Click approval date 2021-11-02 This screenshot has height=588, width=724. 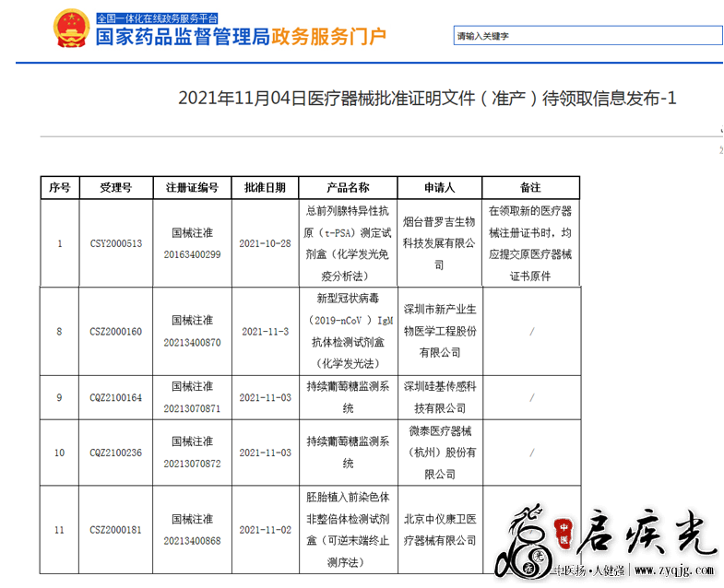coord(266,530)
